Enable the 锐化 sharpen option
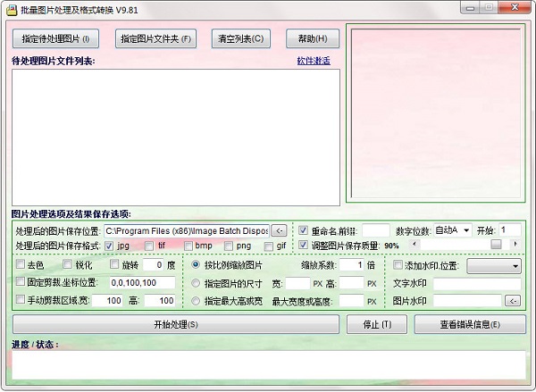Image resolution: width=536 pixels, height=392 pixels. point(68,264)
